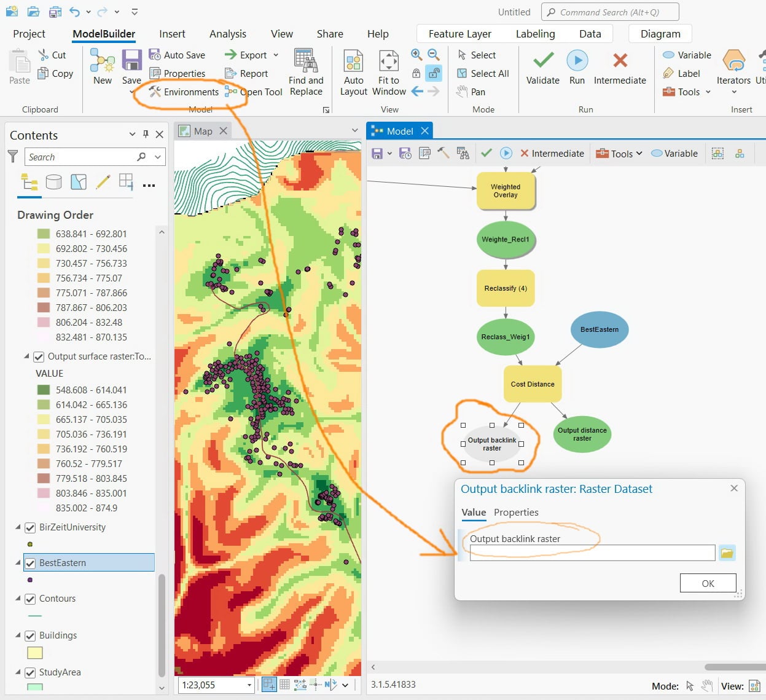Click into the Output backlink raster text field

point(592,553)
